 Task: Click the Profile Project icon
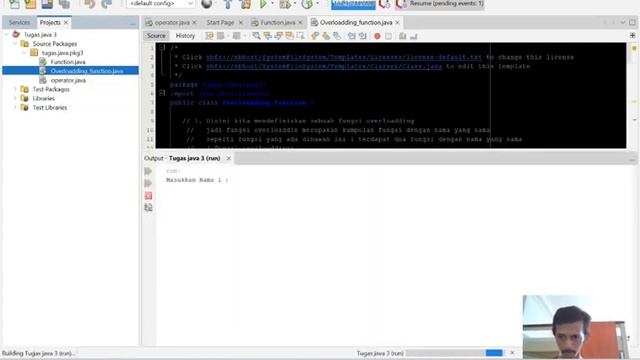coord(307,4)
